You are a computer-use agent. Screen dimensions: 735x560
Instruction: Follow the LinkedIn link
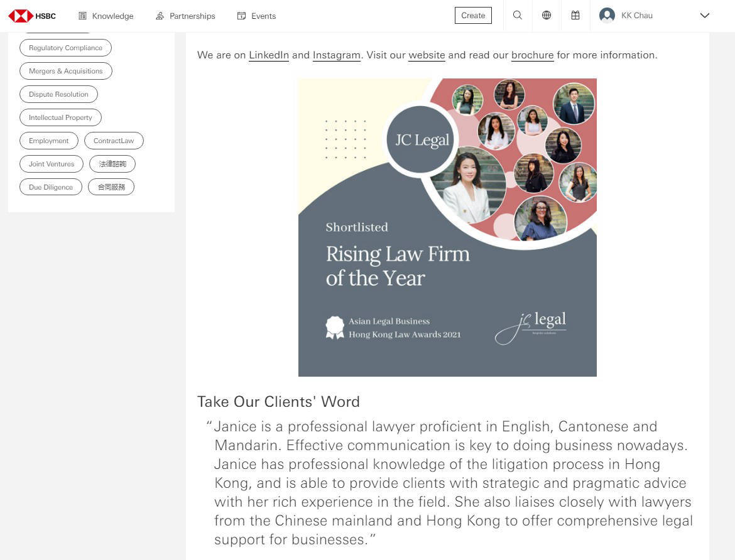point(269,55)
